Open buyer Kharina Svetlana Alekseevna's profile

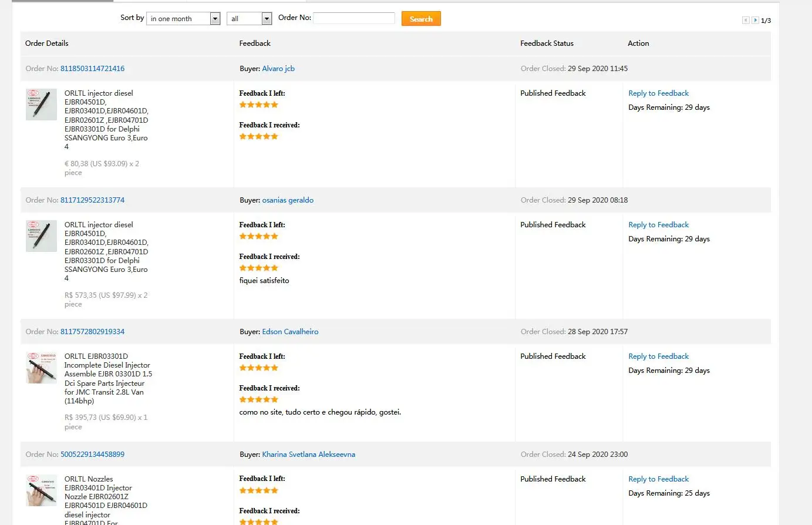point(308,455)
